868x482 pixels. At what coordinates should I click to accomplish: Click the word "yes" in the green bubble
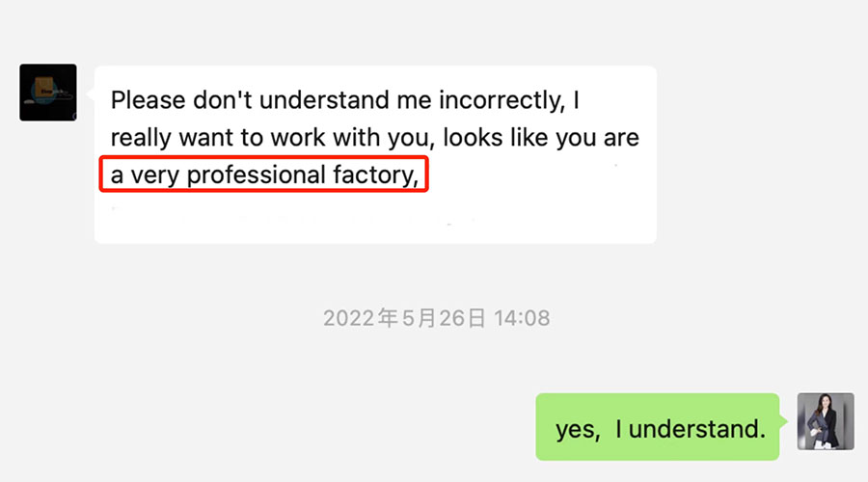[x=576, y=428]
